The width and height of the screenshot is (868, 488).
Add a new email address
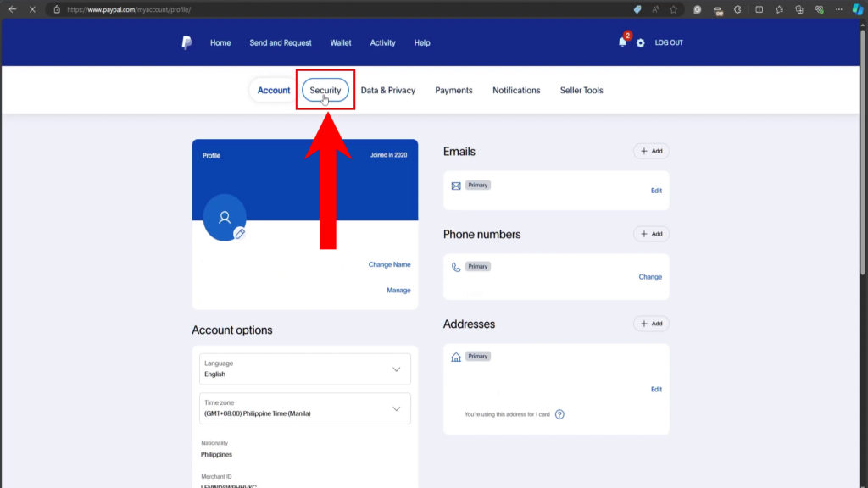point(651,151)
